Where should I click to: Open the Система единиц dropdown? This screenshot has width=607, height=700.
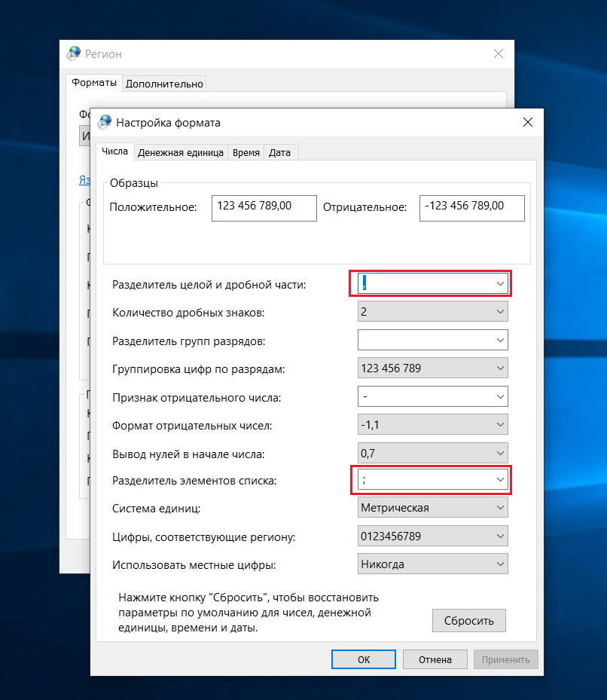pyautogui.click(x=500, y=507)
